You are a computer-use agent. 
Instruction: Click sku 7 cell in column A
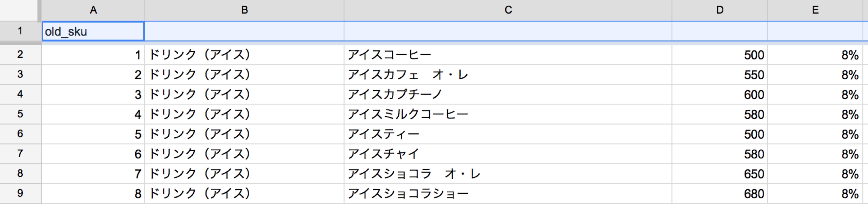[93, 174]
